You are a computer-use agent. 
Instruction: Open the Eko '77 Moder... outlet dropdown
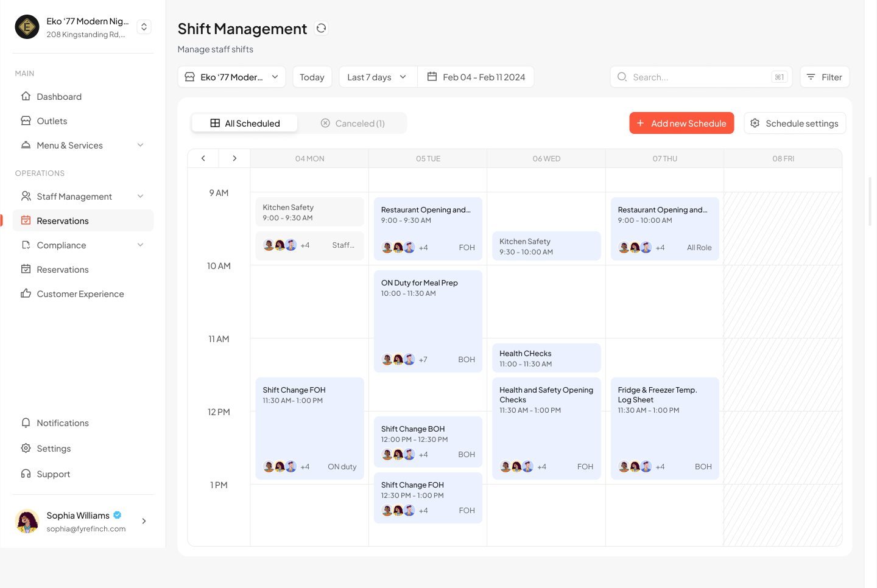(231, 77)
